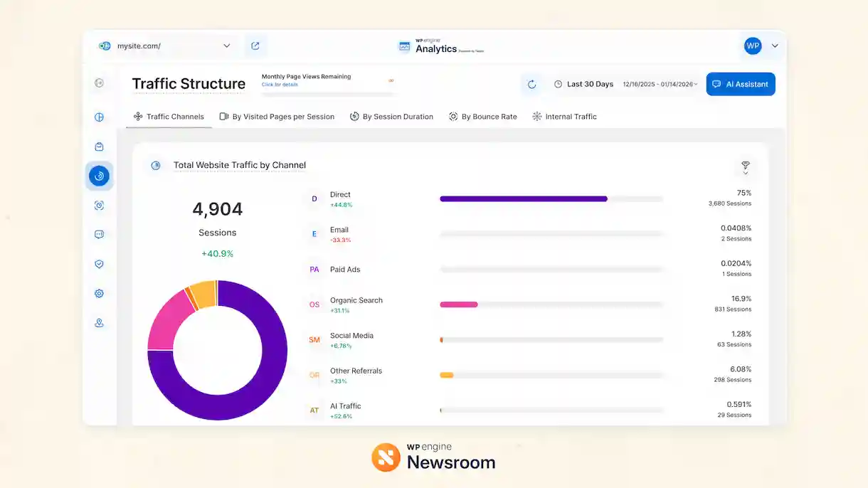The height and width of the screenshot is (488, 868).
Task: Click the Direct channel progress bar
Action: click(x=523, y=199)
